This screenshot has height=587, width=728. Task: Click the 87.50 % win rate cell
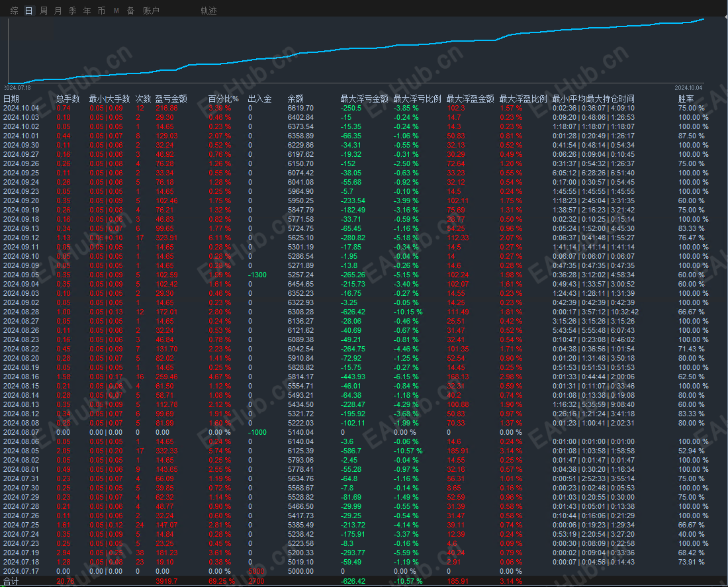click(692, 136)
